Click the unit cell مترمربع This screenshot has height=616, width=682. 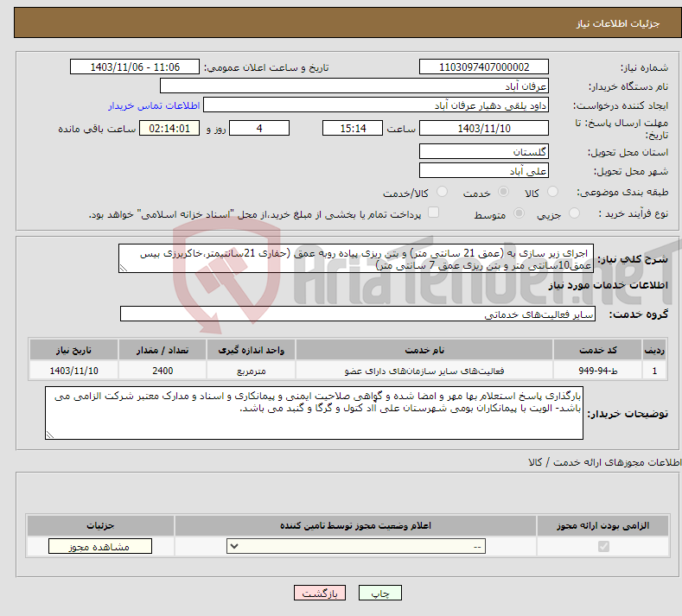pyautogui.click(x=251, y=371)
